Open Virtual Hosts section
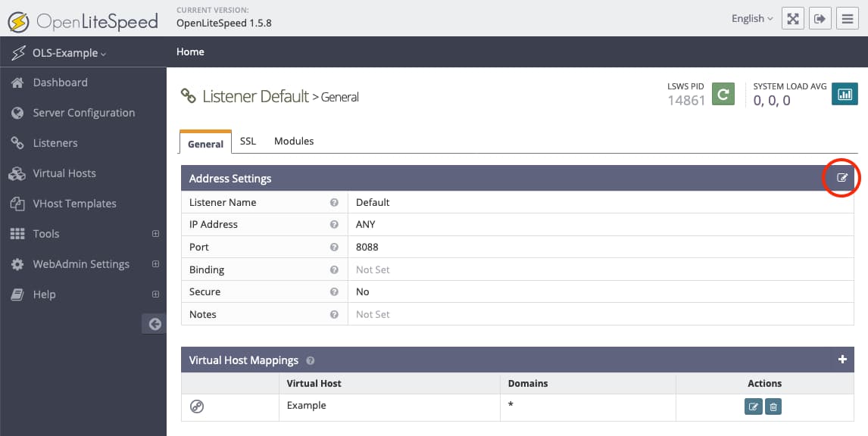Viewport: 868px width, 436px height. point(64,173)
